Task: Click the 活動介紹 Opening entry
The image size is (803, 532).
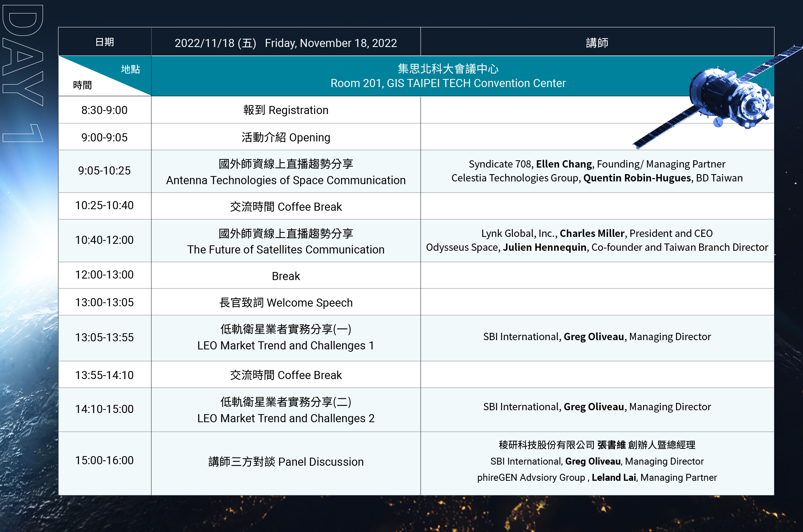Action: coord(286,138)
